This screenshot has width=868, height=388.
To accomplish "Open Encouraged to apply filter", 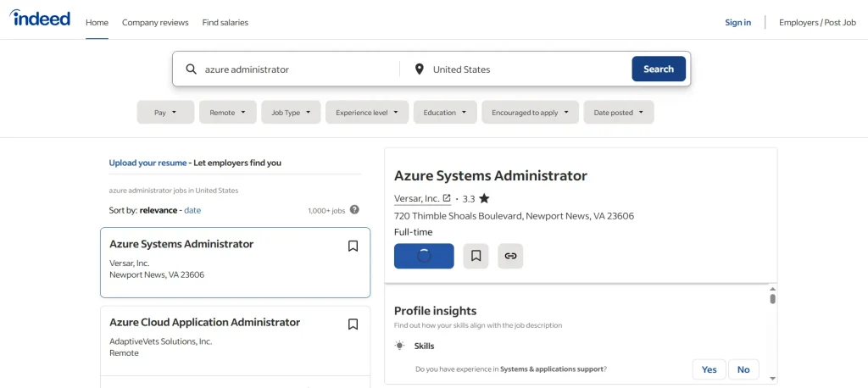I will point(531,113).
